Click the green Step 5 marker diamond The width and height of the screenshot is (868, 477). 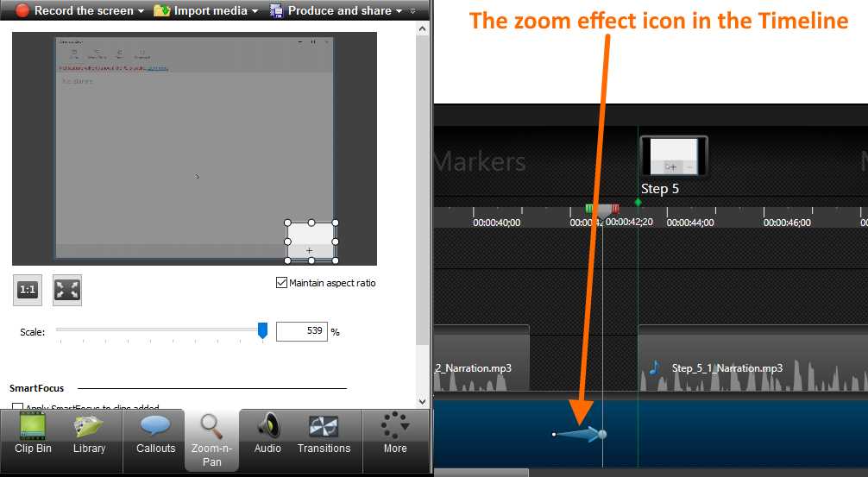(638, 203)
